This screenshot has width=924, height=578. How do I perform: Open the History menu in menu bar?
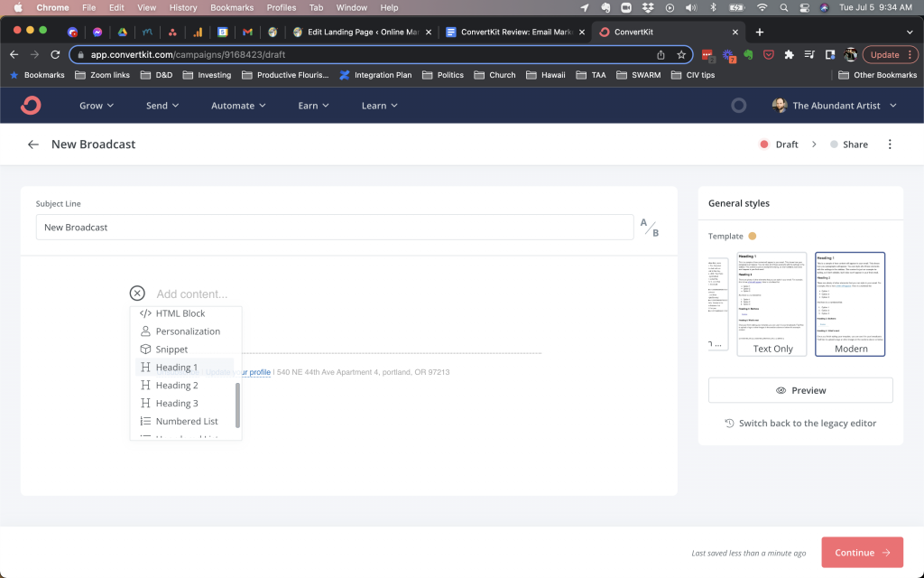[183, 7]
